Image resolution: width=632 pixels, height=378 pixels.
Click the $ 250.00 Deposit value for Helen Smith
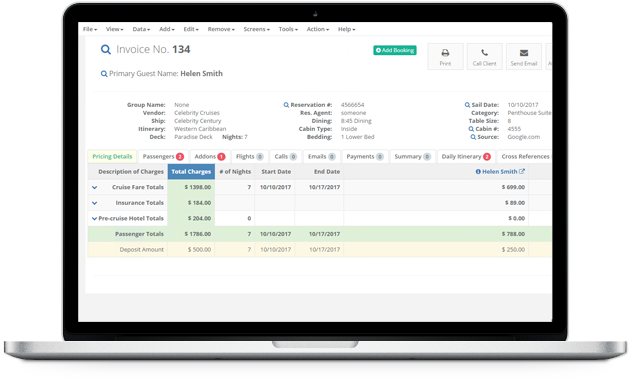[513, 250]
